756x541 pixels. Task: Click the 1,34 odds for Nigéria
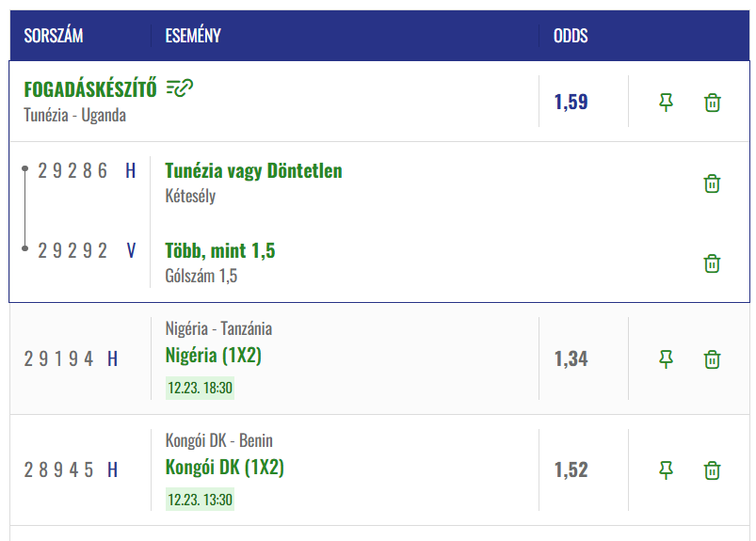[x=571, y=358]
